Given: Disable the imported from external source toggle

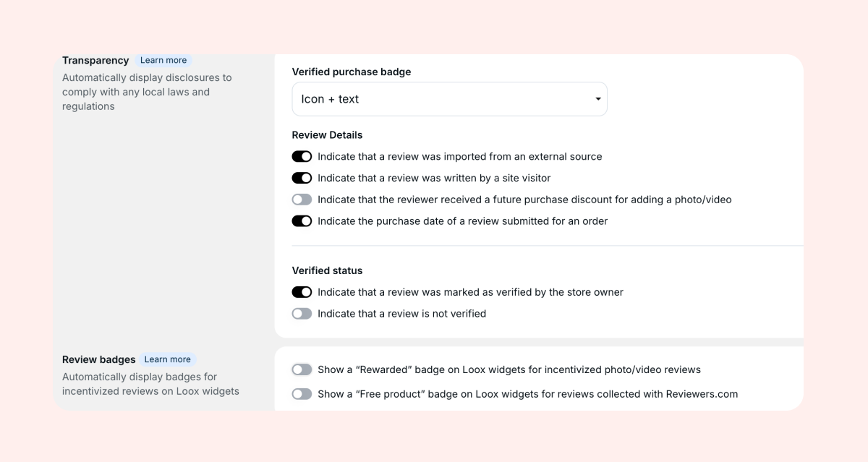Looking at the screenshot, I should 302,157.
